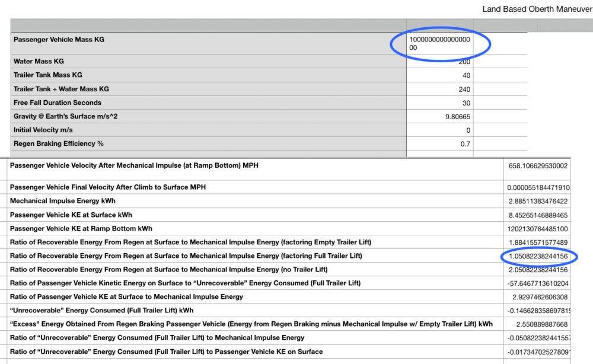
Task: Select the Trailer Tank + Water Mass value 240
Action: pos(464,89)
